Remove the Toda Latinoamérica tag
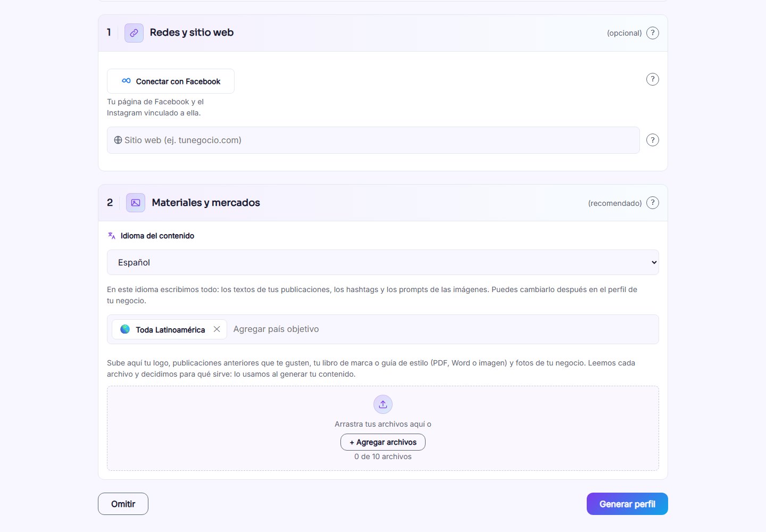 click(217, 329)
